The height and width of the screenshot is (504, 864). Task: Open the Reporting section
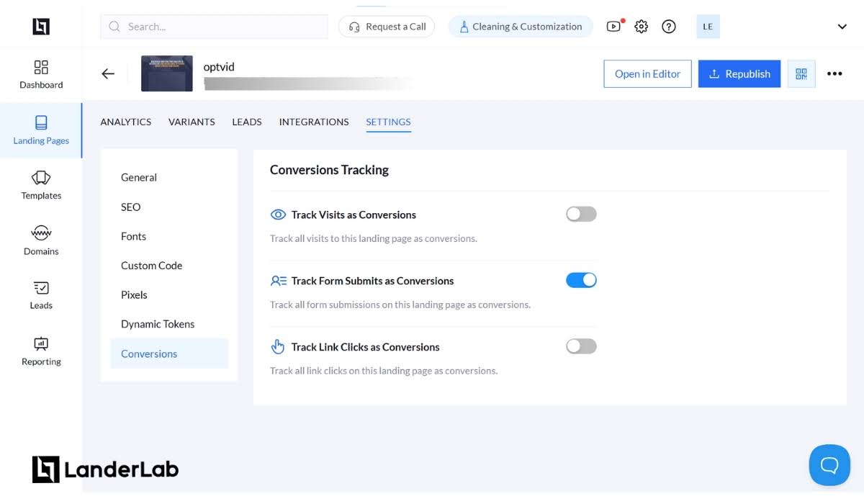tap(41, 351)
